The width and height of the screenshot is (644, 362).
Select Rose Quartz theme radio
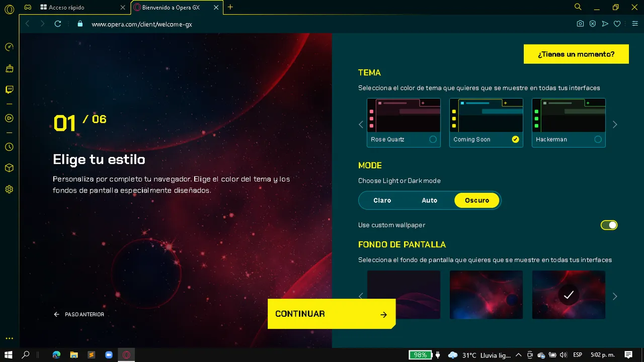pos(433,139)
